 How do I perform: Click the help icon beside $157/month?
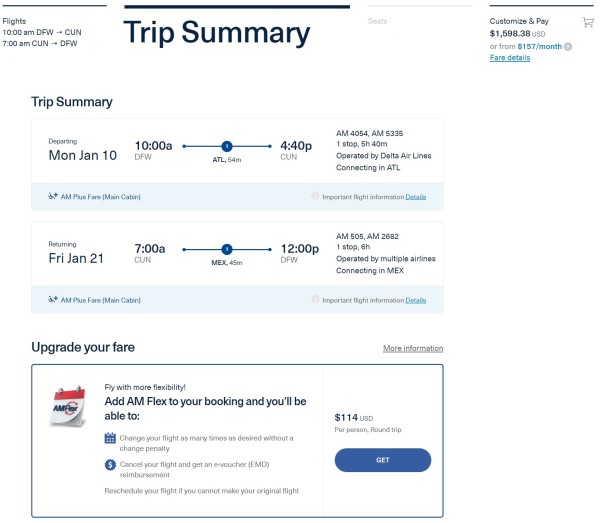pyautogui.click(x=568, y=46)
